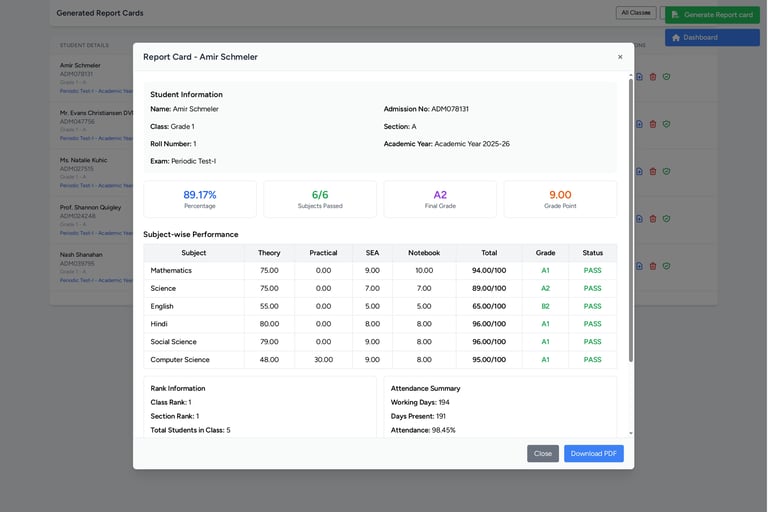
Task: Click the Download PDF button
Action: click(594, 454)
